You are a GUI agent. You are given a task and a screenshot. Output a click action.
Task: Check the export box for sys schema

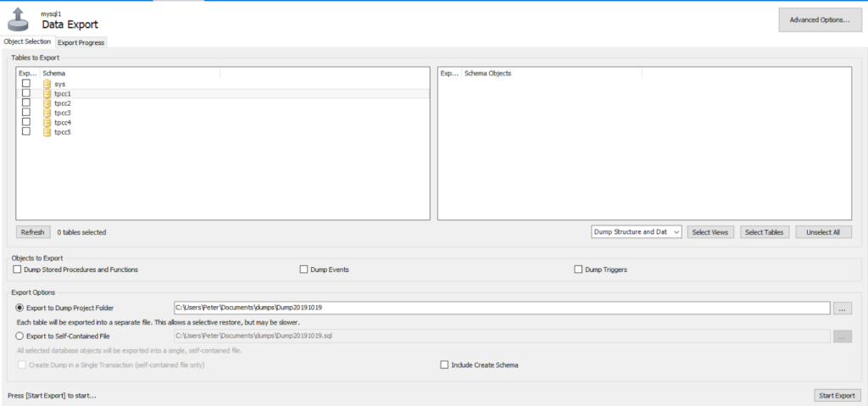point(26,83)
